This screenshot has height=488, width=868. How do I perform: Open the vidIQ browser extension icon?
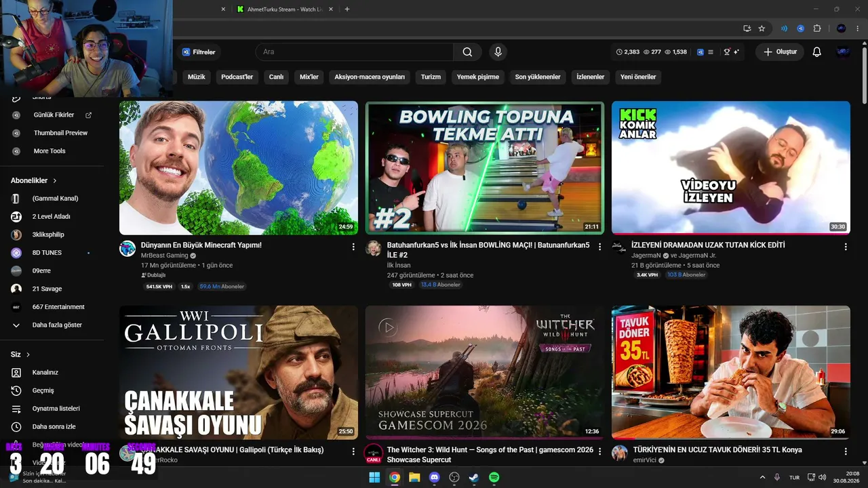pyautogui.click(x=801, y=28)
